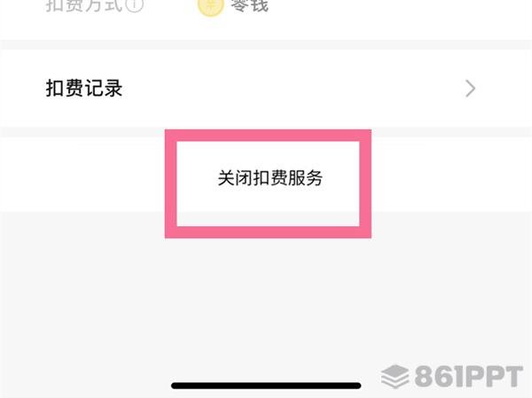
Task: Click the pink highlight frame's left edge
Action: [170, 183]
